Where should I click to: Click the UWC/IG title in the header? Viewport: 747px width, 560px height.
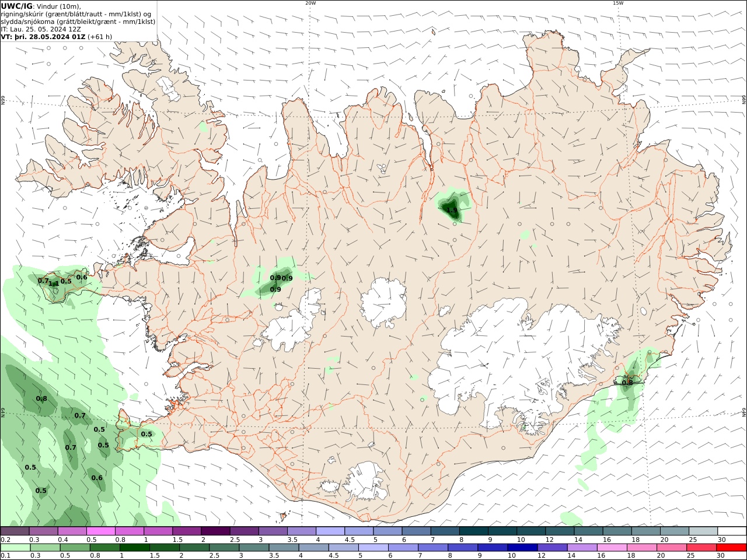16,6
